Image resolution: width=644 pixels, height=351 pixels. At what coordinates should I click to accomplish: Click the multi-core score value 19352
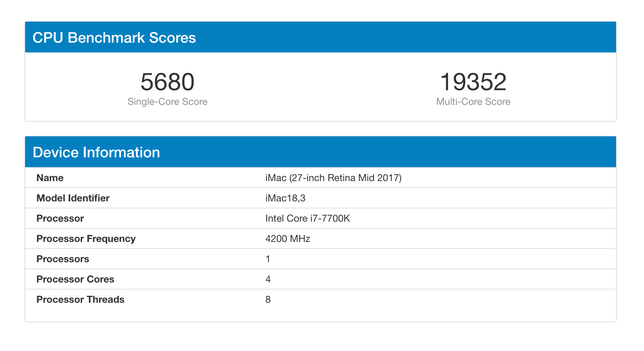pyautogui.click(x=473, y=82)
